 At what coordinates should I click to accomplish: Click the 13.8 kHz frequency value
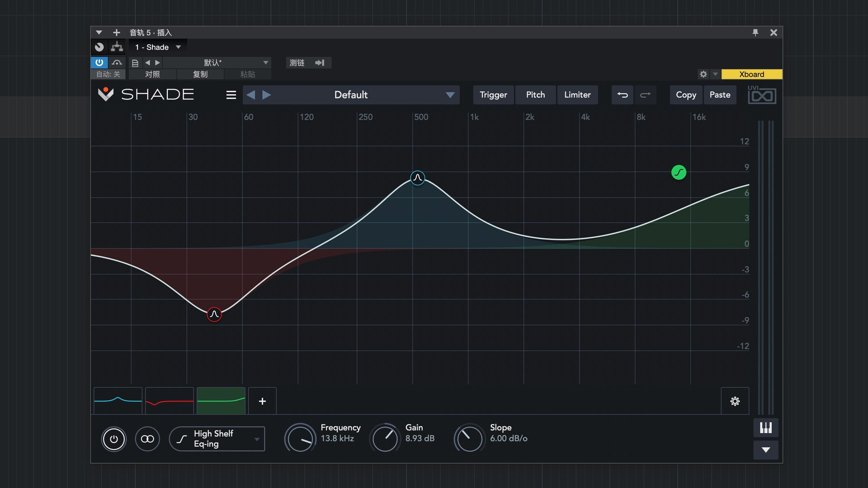pyautogui.click(x=337, y=438)
